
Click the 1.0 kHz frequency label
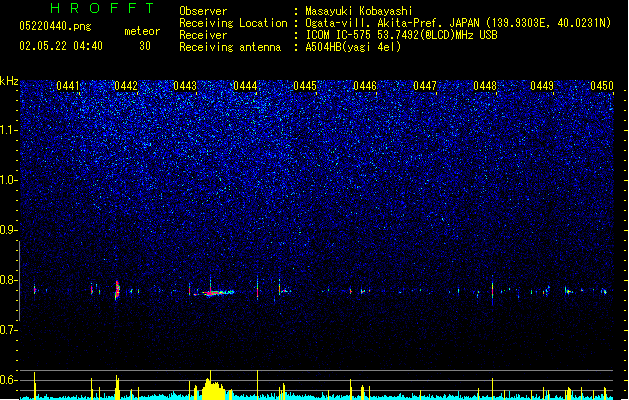8,180
